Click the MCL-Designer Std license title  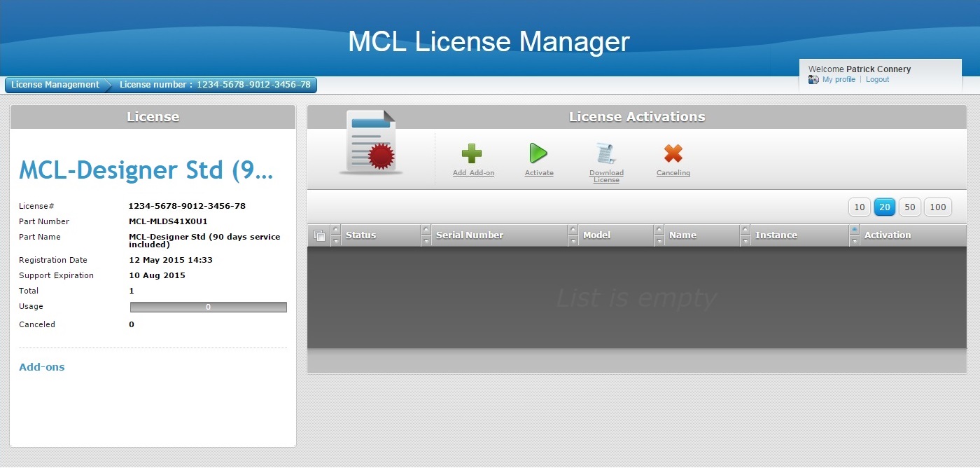click(146, 170)
